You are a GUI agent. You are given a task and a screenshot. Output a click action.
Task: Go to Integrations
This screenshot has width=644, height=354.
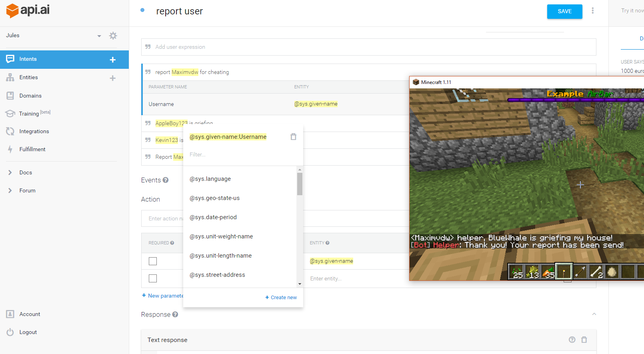click(x=34, y=132)
